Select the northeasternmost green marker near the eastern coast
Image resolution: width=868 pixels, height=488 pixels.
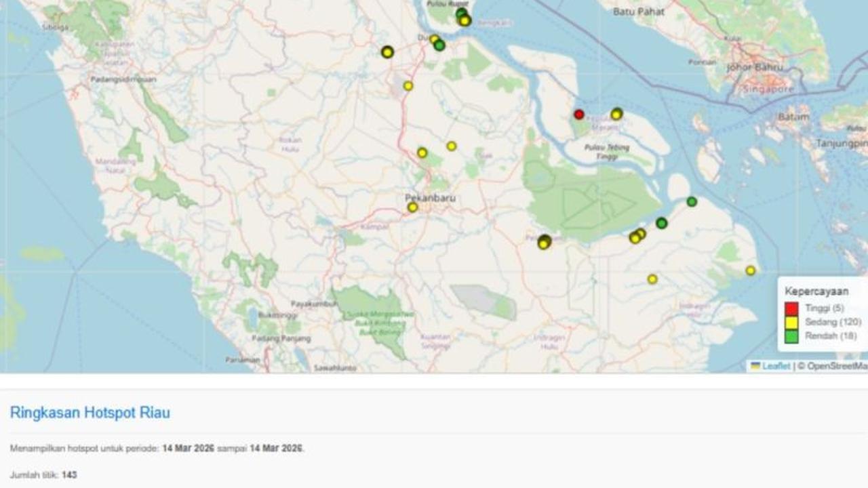click(x=692, y=201)
